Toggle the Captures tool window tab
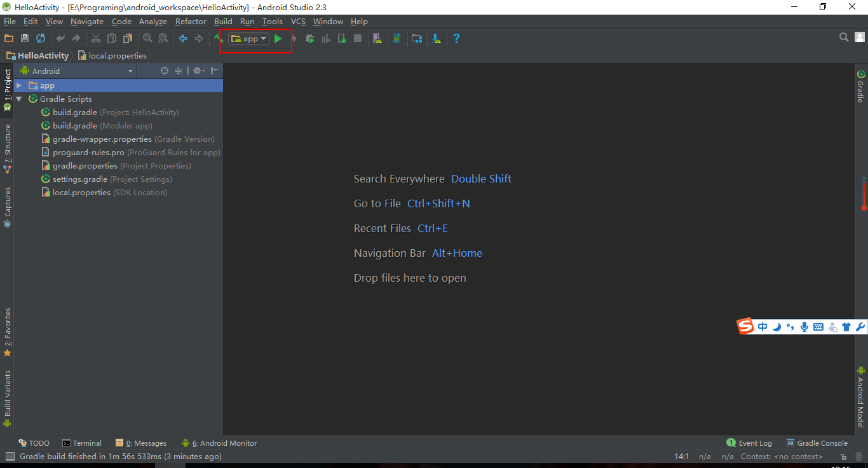Viewport: 868px width, 468px height. tap(8, 207)
